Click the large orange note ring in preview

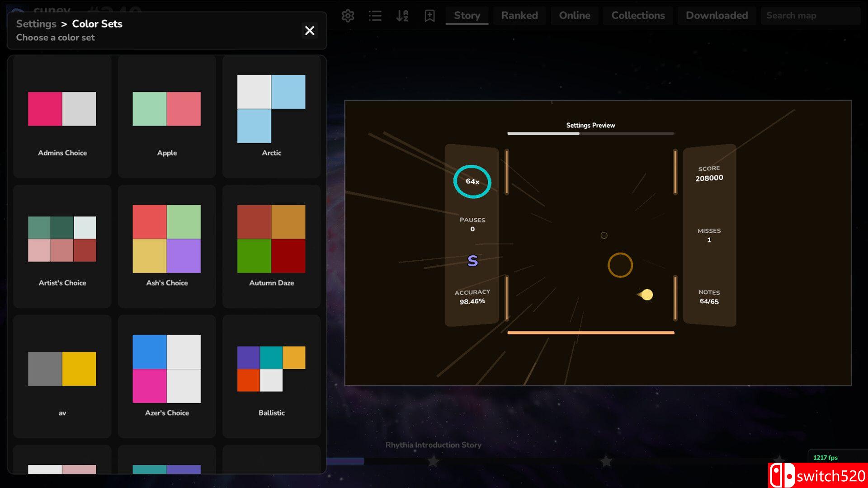click(620, 265)
